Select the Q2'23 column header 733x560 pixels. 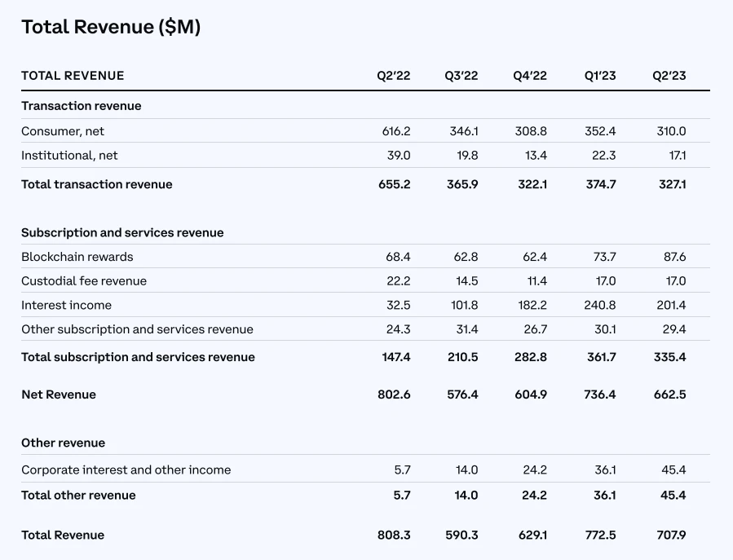point(669,76)
